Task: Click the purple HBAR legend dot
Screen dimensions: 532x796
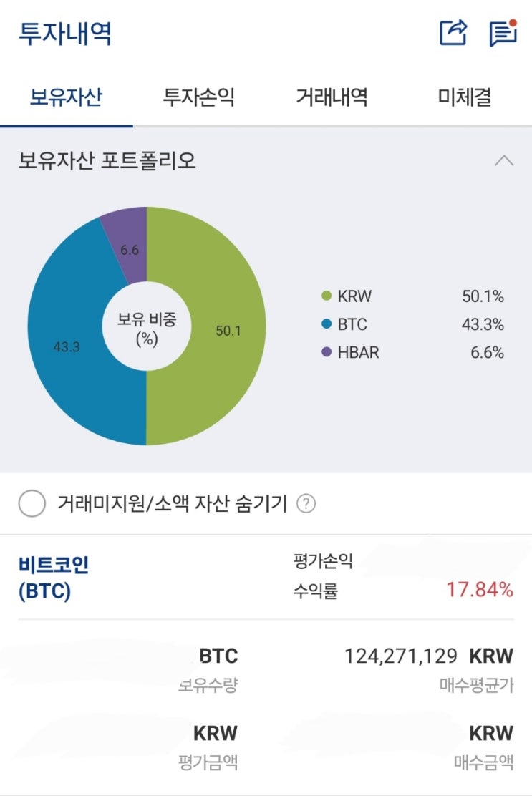Action: coord(327,352)
